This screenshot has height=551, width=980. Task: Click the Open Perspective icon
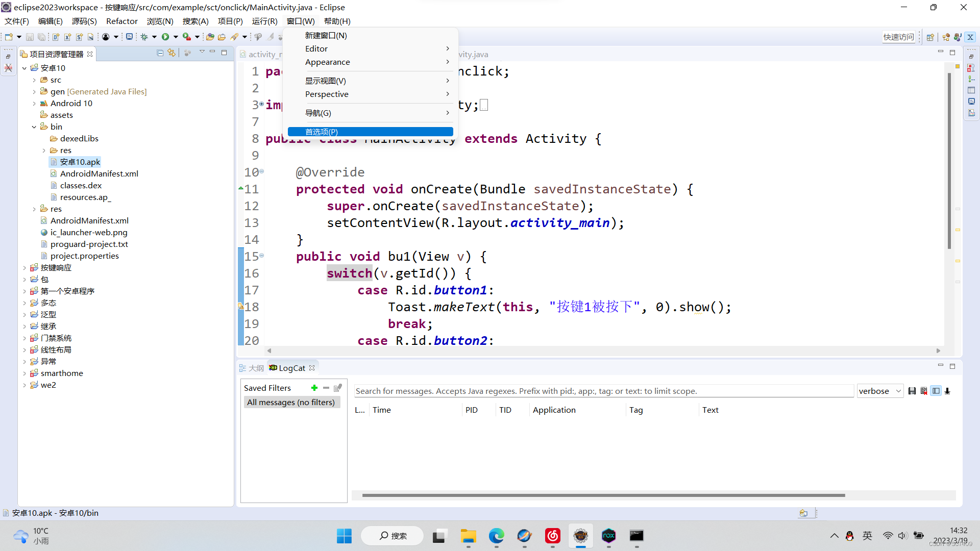click(x=930, y=37)
